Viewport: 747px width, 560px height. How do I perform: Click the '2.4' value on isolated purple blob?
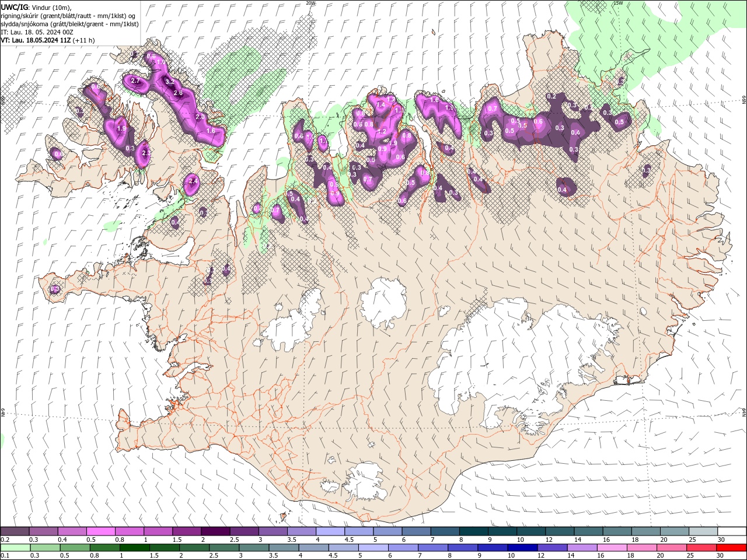(194, 182)
